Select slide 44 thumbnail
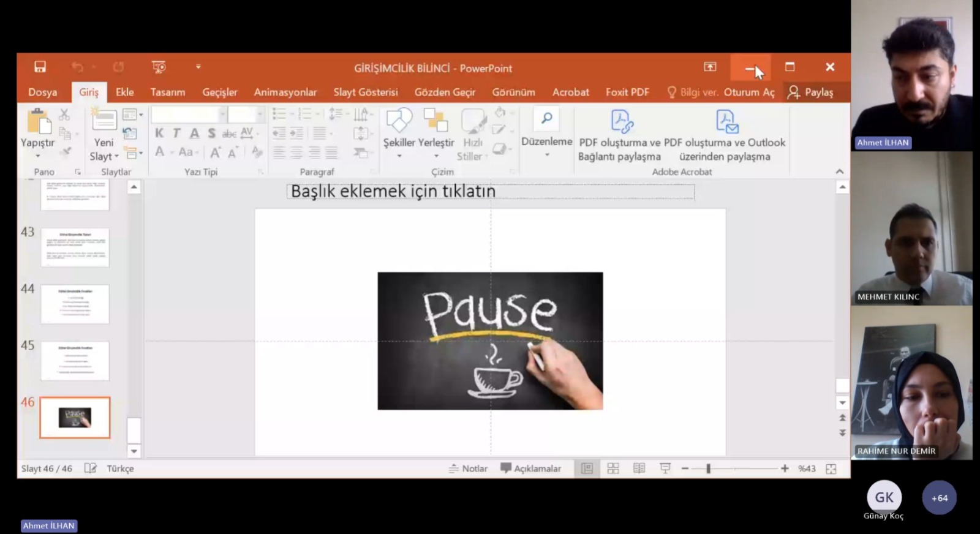 tap(75, 304)
